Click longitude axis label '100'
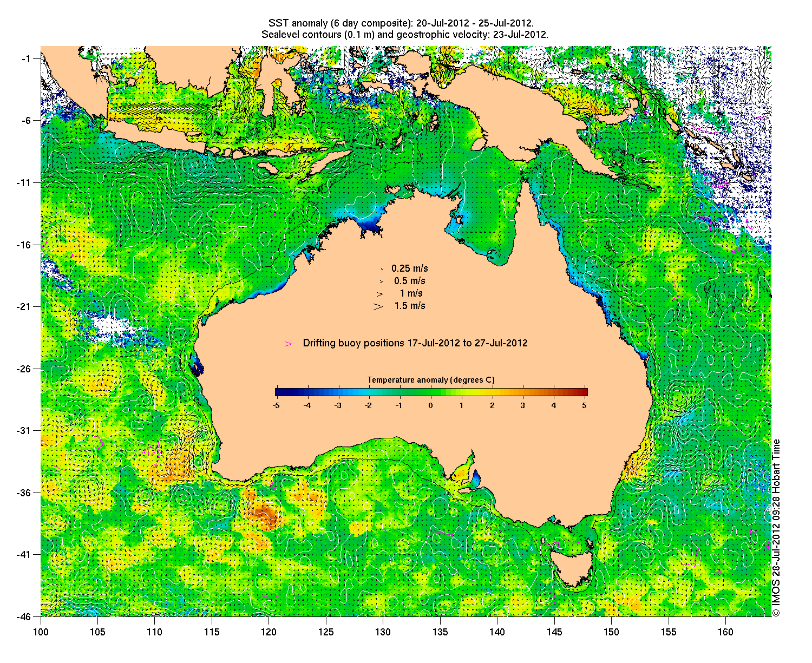Screen dimensions: 812x663 41,632
